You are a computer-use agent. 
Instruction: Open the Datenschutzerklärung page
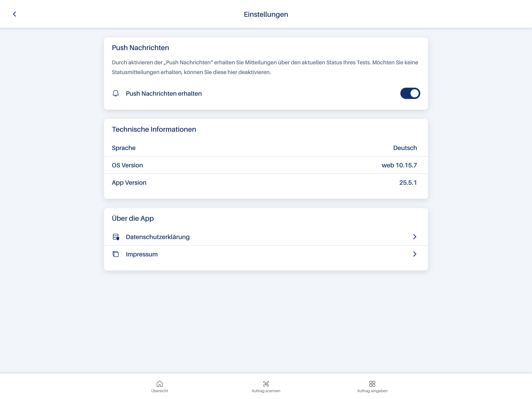pos(158,237)
